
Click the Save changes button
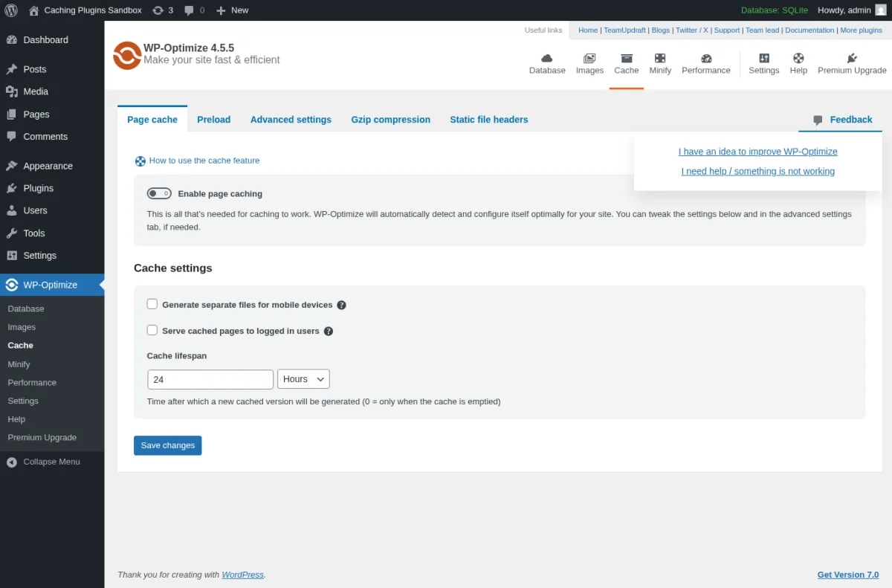[x=168, y=445]
